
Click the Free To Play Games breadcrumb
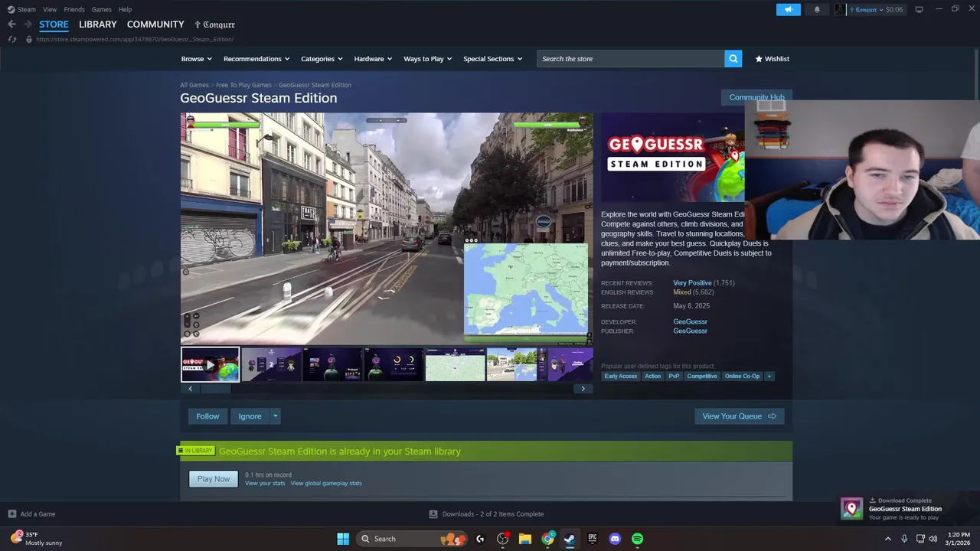(x=243, y=85)
